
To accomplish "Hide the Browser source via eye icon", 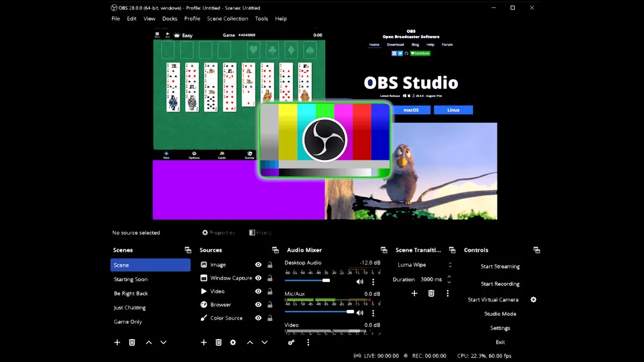I will click(x=258, y=305).
